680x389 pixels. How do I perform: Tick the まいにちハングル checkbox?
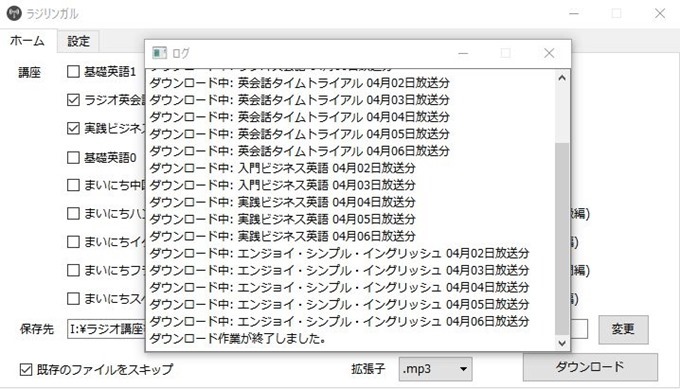coord(73,213)
